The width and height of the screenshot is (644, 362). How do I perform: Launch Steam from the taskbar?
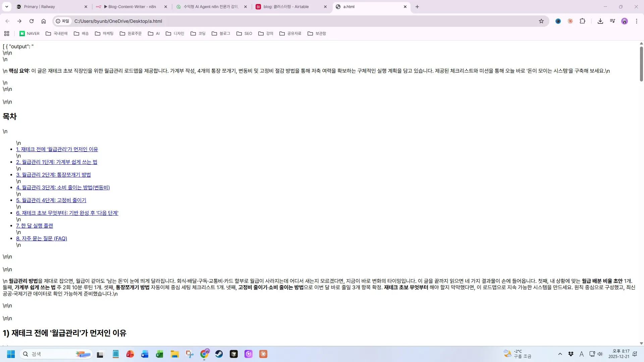pos(219,354)
